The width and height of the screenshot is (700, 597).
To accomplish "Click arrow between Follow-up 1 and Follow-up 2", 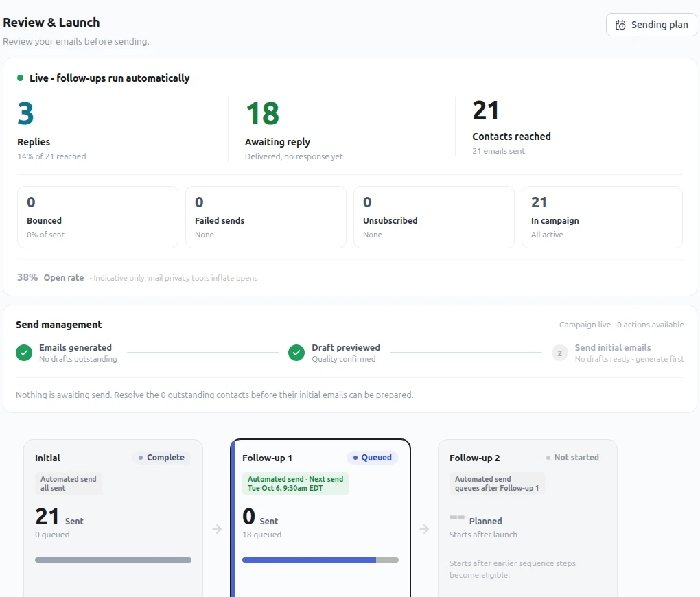I will pyautogui.click(x=424, y=529).
